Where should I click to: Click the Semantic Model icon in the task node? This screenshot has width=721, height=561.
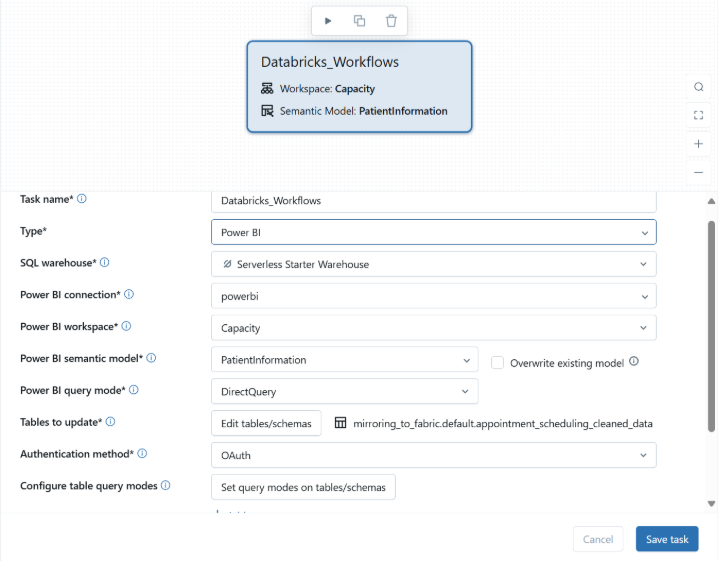pos(267,111)
